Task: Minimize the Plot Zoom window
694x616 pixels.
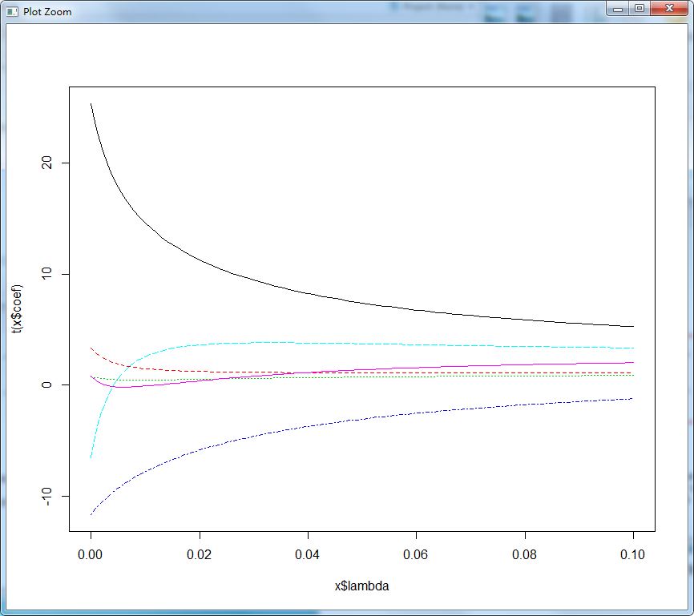Action: [618, 8]
